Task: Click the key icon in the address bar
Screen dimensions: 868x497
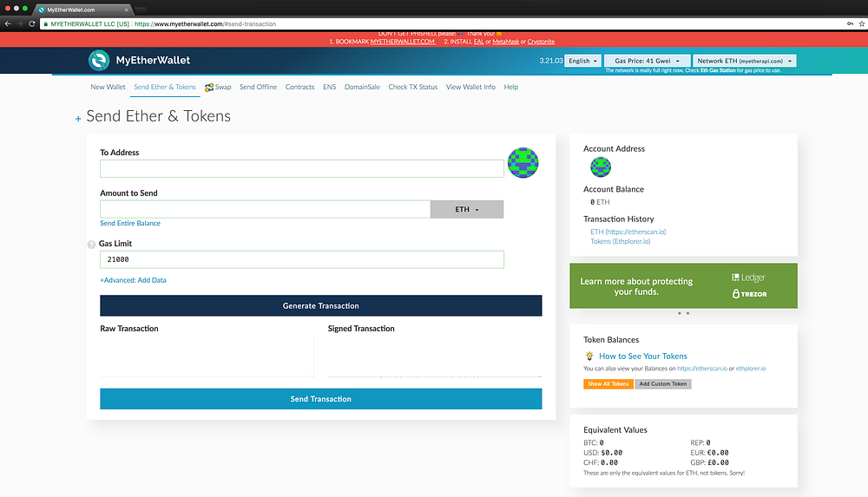Action: 850,23
